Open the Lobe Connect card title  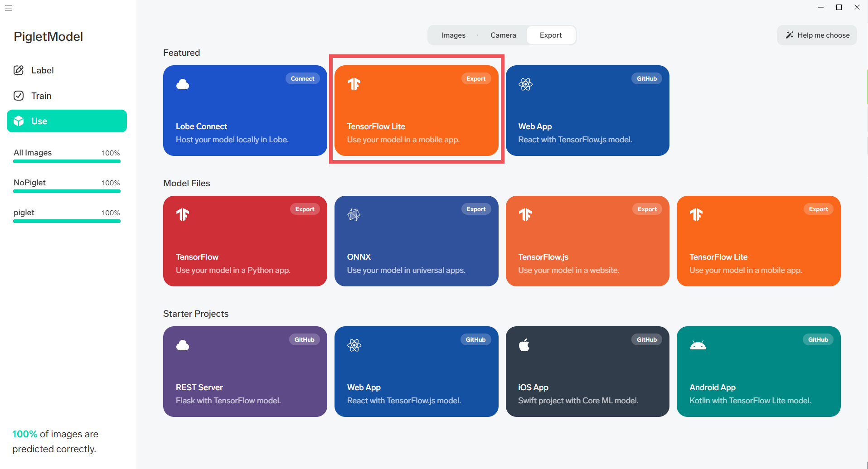[x=201, y=126]
